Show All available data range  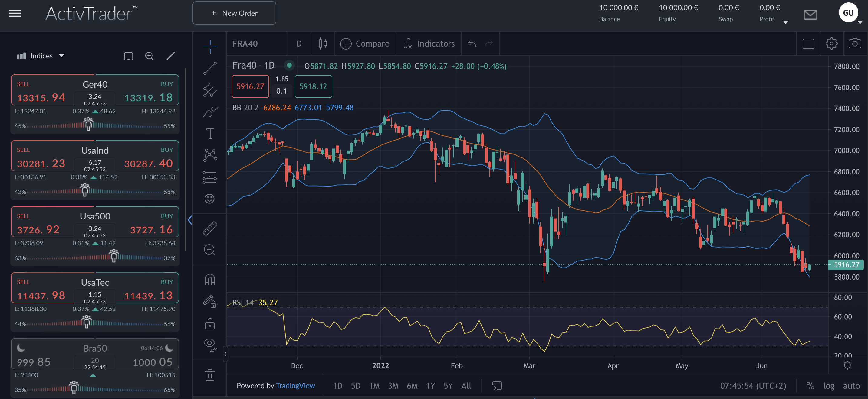click(x=466, y=385)
